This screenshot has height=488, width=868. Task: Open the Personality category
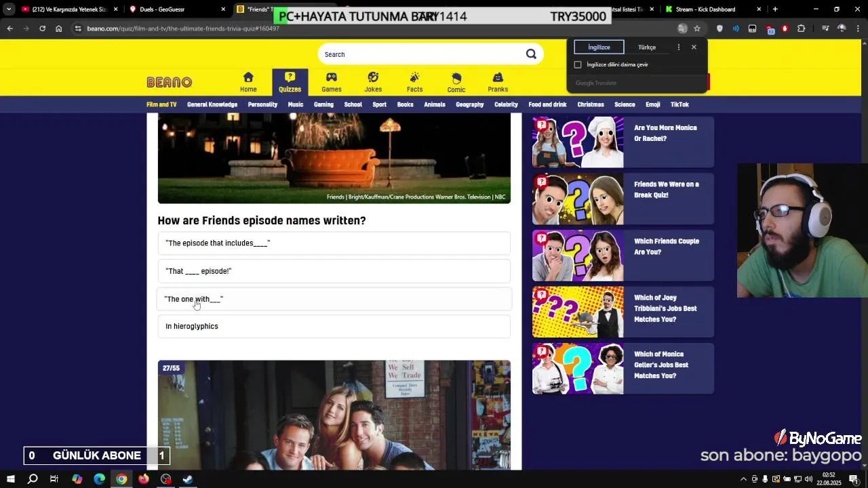(262, 104)
